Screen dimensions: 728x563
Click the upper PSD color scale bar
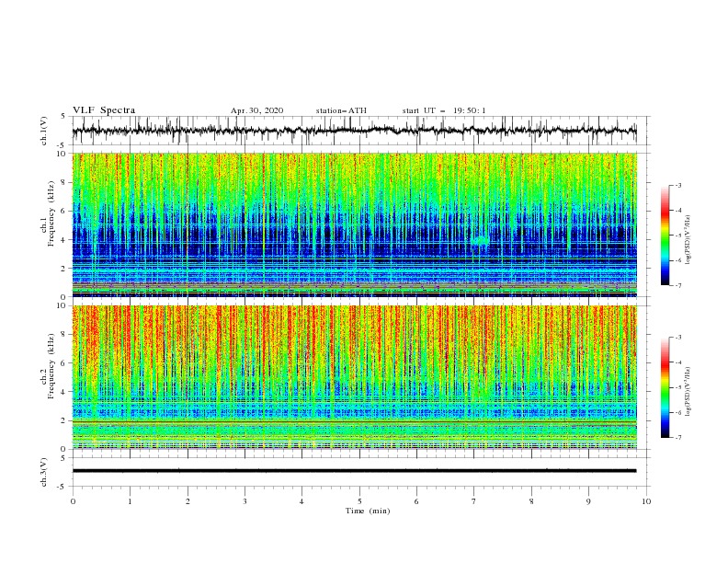tap(665, 236)
